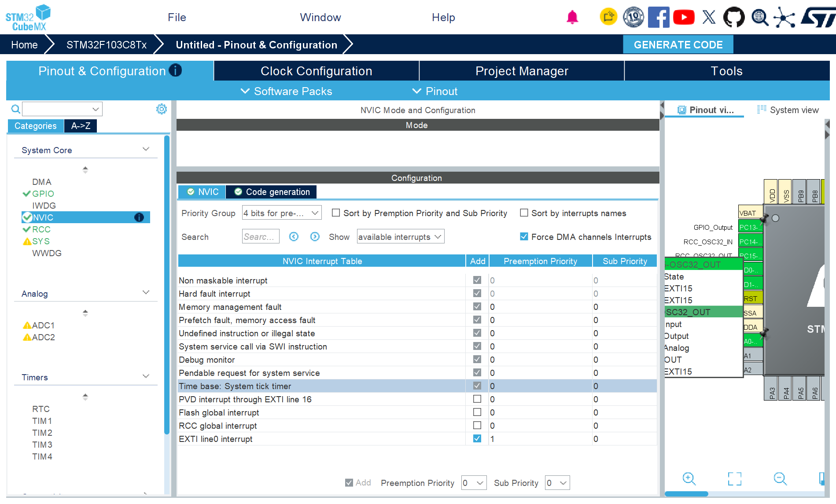The height and width of the screenshot is (504, 836).
Task: Click the info icon on the NVIC row
Action: (x=139, y=217)
